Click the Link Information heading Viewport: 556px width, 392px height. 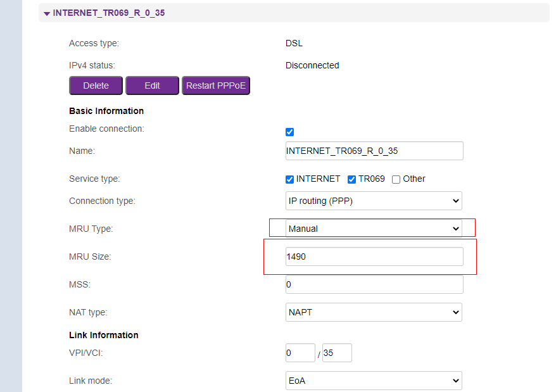104,335
